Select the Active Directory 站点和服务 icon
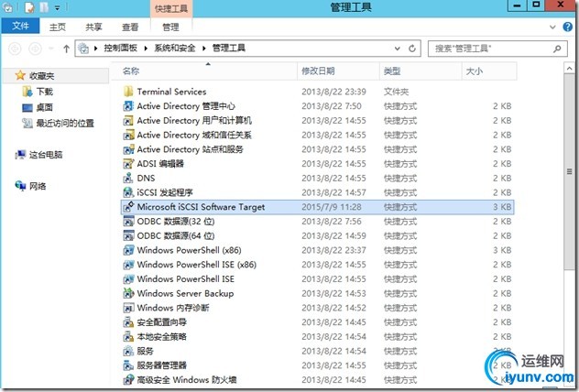This screenshot has width=579, height=392. 128,149
